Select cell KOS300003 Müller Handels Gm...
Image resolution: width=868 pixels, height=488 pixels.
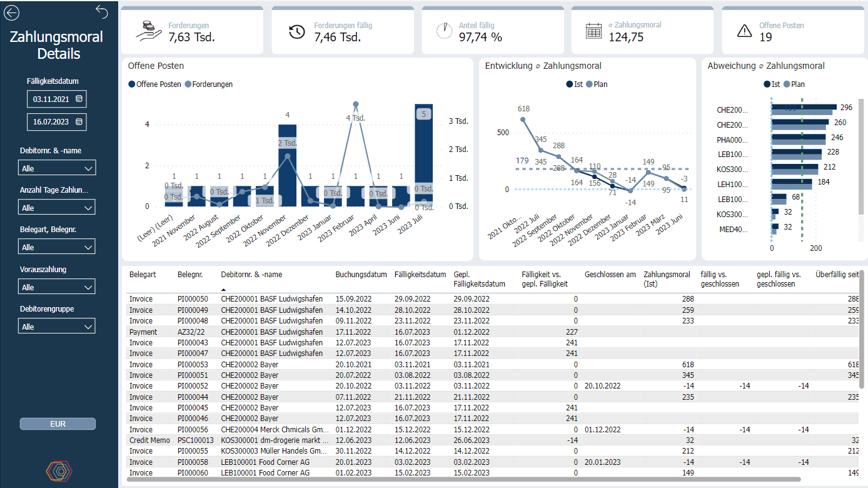pyautogui.click(x=274, y=450)
